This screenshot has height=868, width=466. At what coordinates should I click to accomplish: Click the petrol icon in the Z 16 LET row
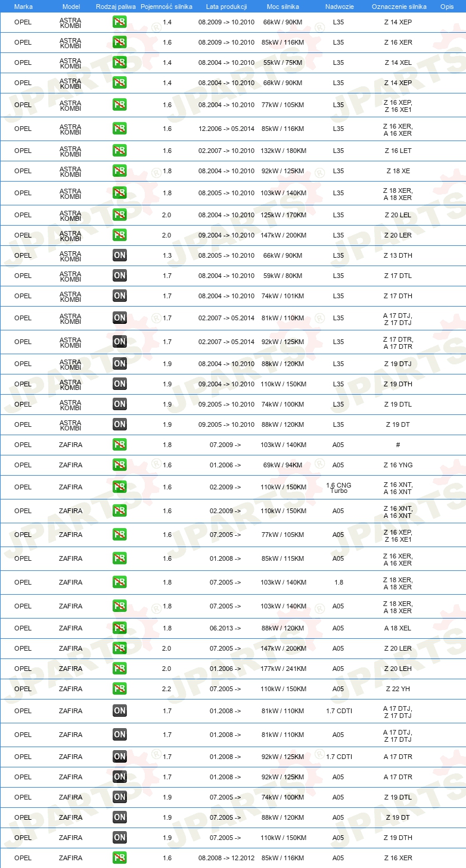(x=120, y=151)
